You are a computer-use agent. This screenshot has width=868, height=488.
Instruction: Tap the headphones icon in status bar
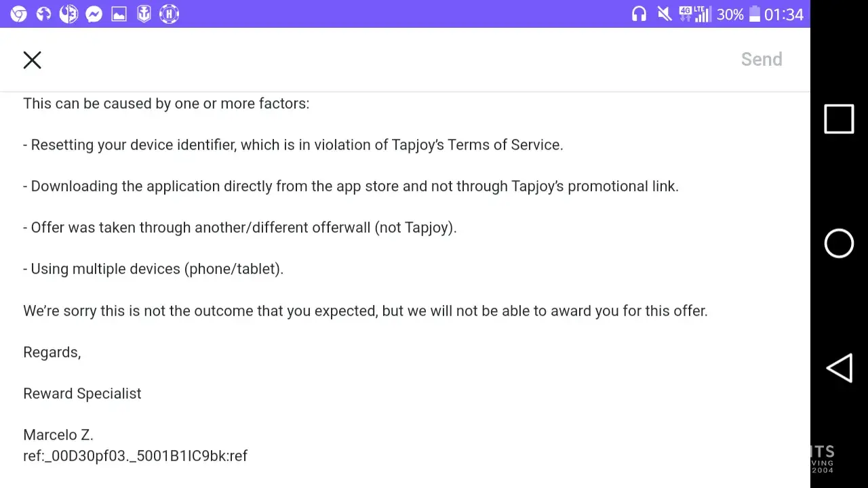[x=639, y=14]
